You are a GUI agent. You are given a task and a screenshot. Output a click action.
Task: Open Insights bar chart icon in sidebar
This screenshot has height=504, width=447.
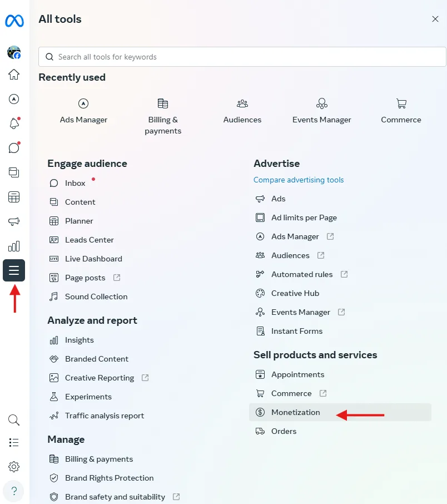click(14, 246)
